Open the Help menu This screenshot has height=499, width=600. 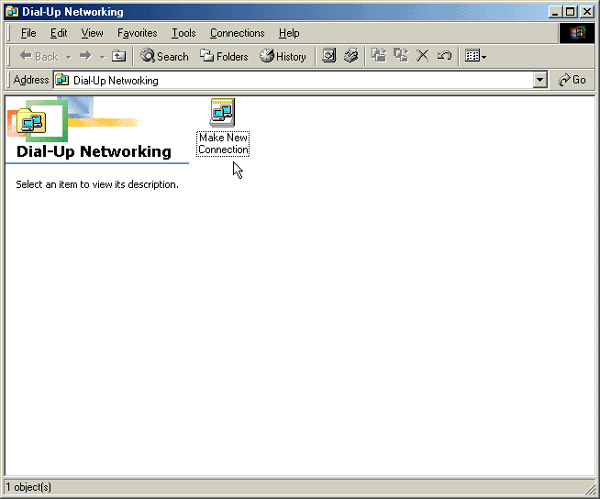289,33
